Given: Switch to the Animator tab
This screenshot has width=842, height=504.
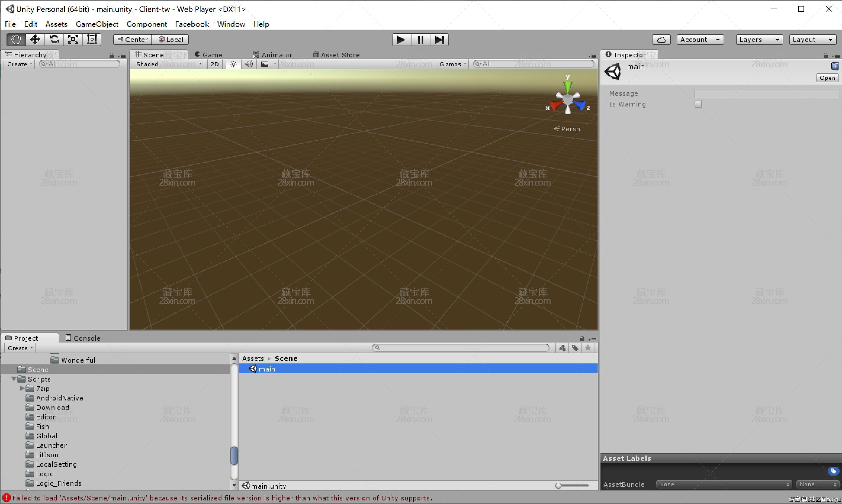Looking at the screenshot, I should pos(272,55).
